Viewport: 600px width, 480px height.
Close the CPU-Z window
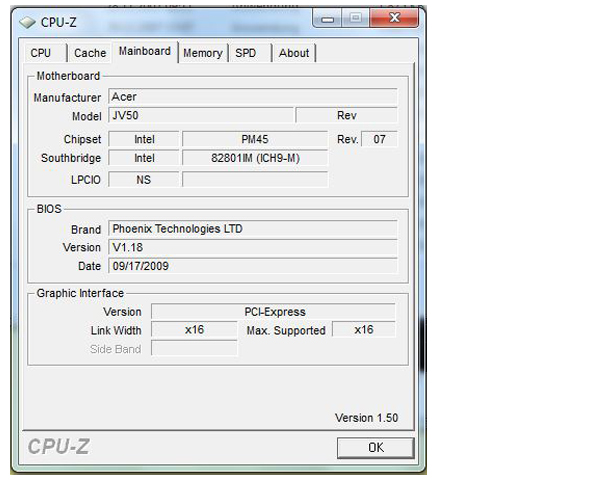click(394, 18)
